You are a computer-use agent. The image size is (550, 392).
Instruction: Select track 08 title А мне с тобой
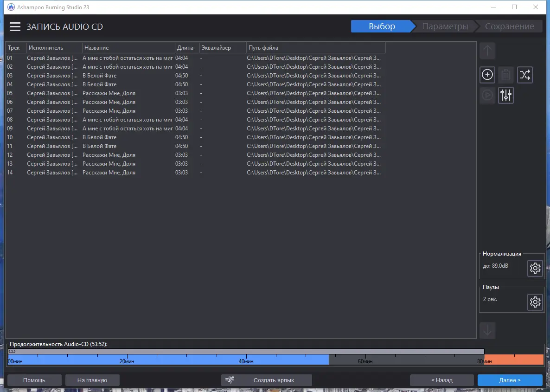coord(128,120)
